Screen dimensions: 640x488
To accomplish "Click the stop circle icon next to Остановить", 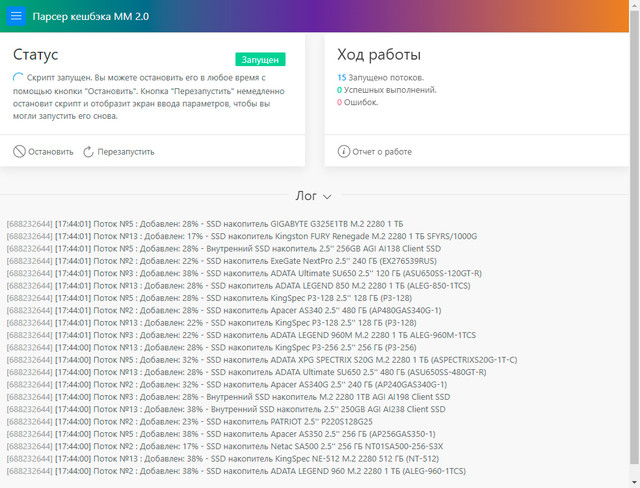I will click(x=19, y=151).
